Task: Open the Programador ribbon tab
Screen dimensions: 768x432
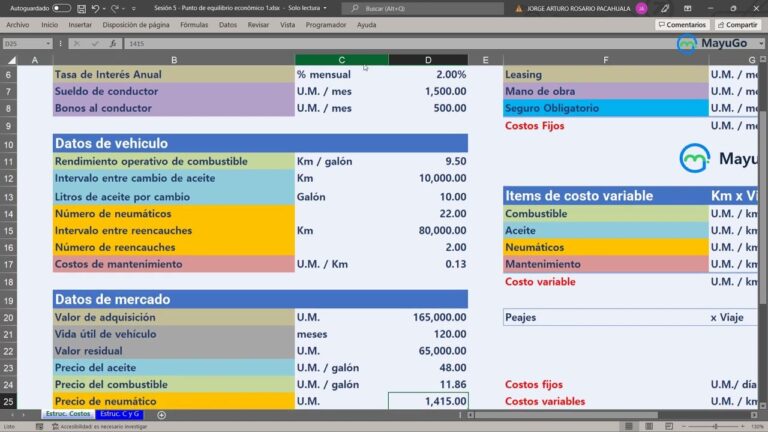Action: pos(325,24)
